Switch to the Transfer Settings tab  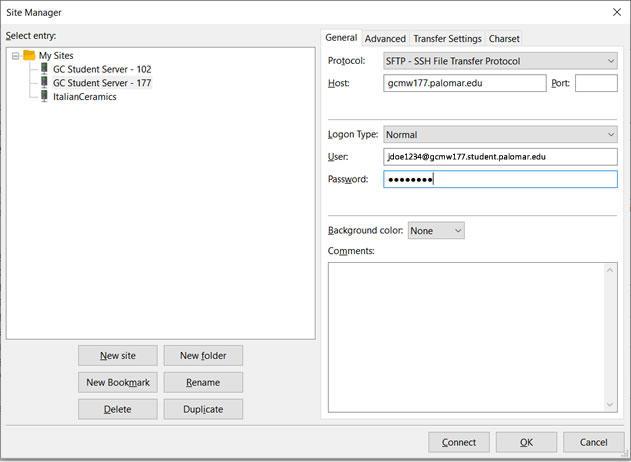coord(449,39)
